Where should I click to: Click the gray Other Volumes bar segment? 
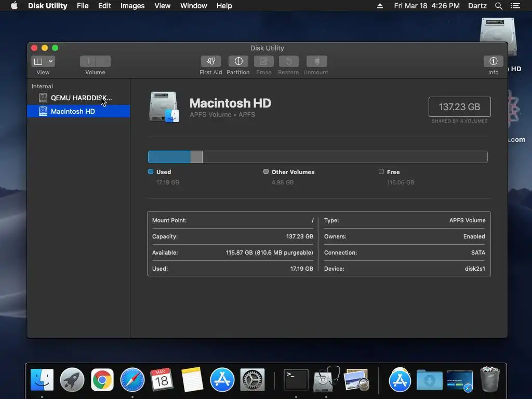tap(196, 157)
